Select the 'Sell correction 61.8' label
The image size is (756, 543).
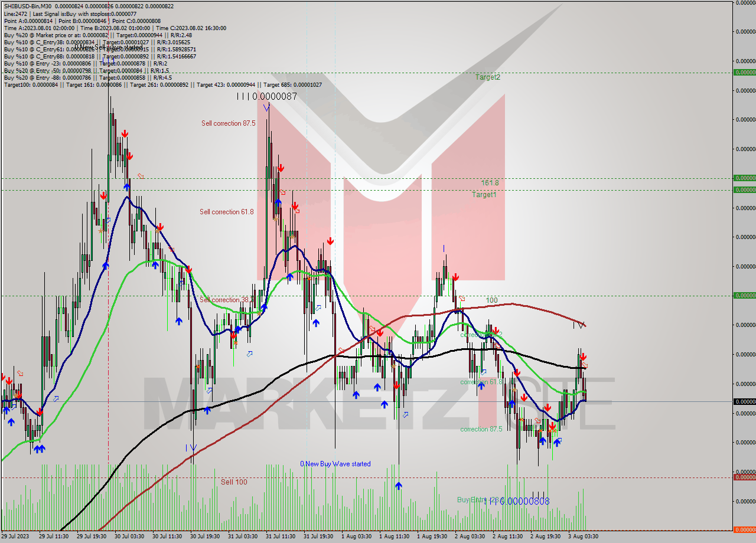(x=227, y=212)
